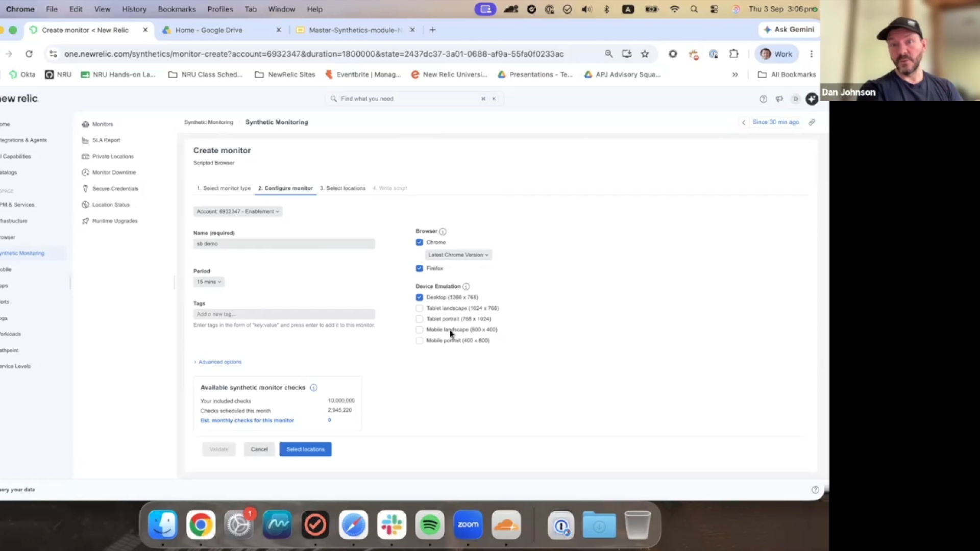This screenshot has height=551, width=980.
Task: Open the Period 15 mins dropdown
Action: pos(209,282)
